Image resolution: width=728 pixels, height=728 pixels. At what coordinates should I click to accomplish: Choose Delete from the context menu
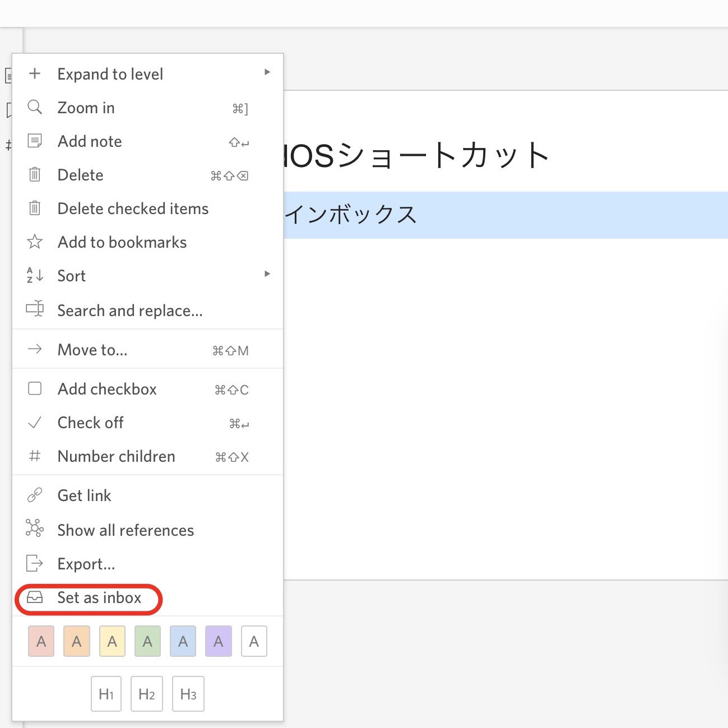pos(148,175)
